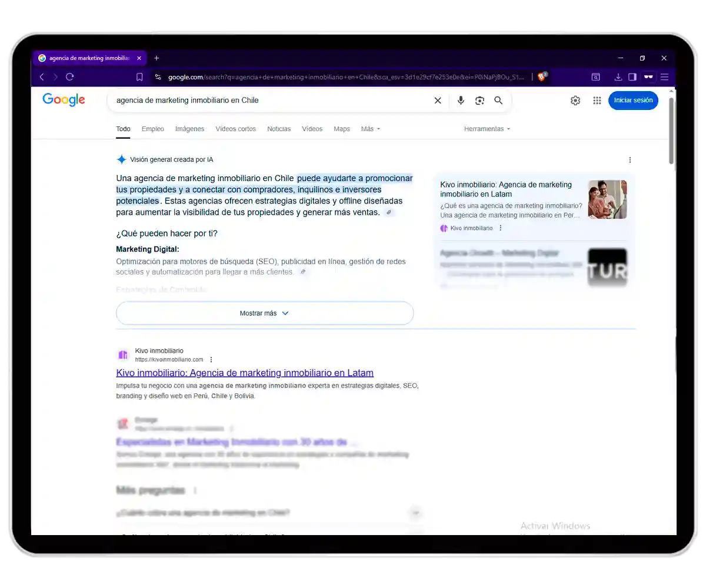Open the Brave Shields lion icon
The image size is (706, 588).
(x=542, y=76)
